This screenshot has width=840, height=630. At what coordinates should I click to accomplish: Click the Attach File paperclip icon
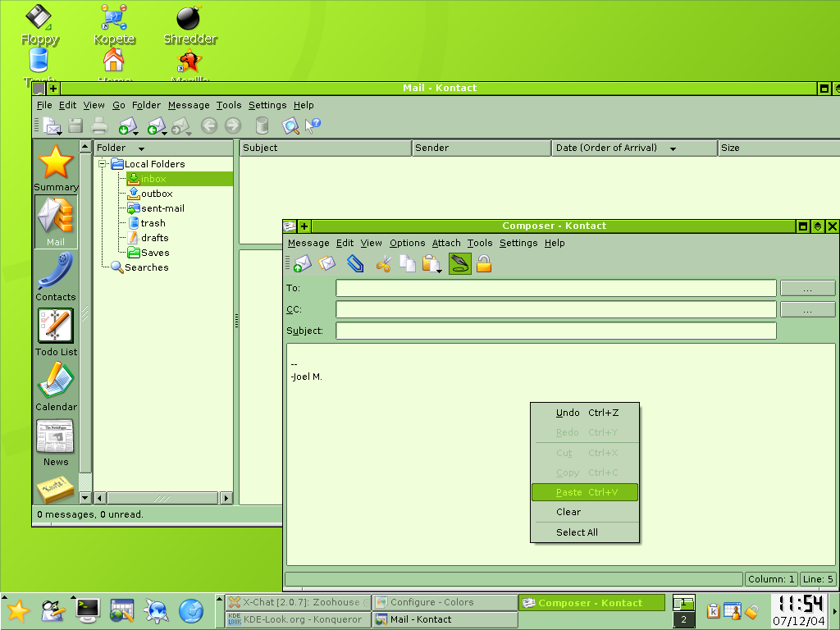pyautogui.click(x=354, y=263)
